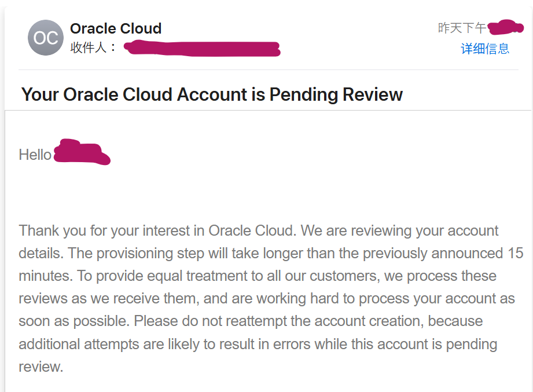The height and width of the screenshot is (392, 533).
Task: Click the word "provisioning" in the body
Action: pyautogui.click(x=135, y=253)
